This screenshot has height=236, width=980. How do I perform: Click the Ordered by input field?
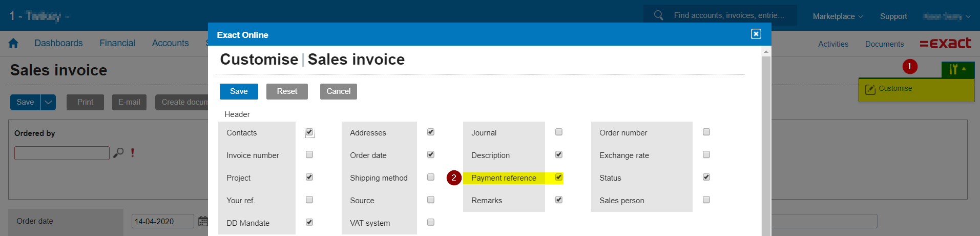pos(62,153)
